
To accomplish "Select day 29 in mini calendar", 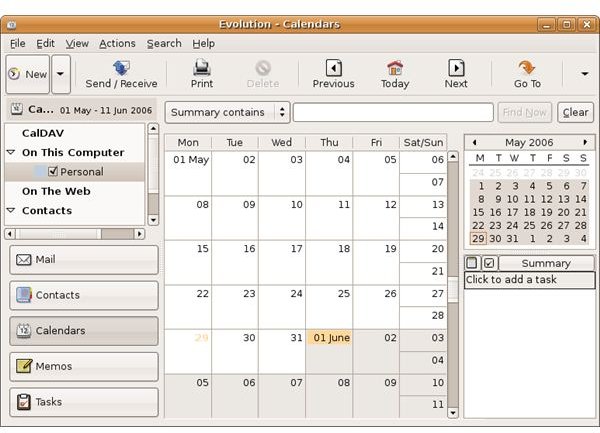I will (478, 238).
